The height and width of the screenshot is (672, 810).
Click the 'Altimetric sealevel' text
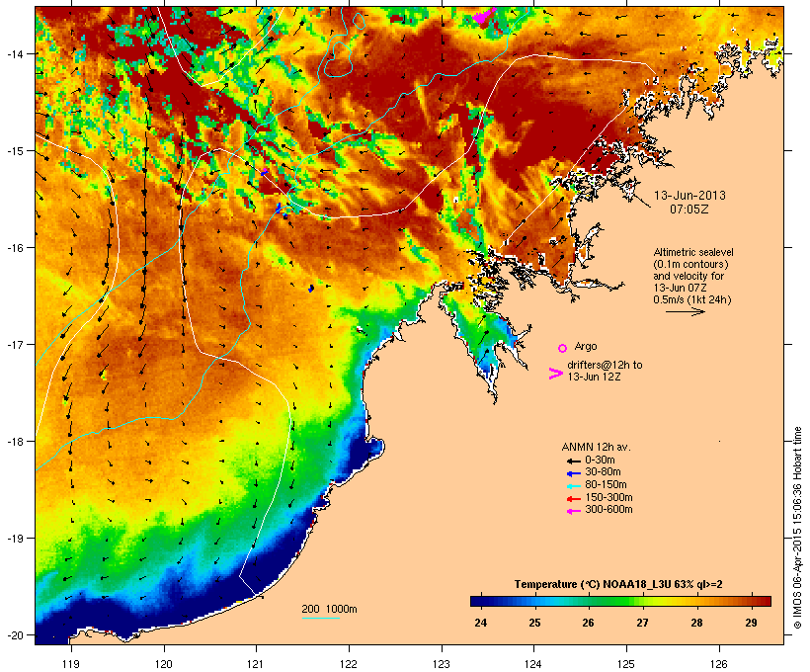click(x=693, y=252)
